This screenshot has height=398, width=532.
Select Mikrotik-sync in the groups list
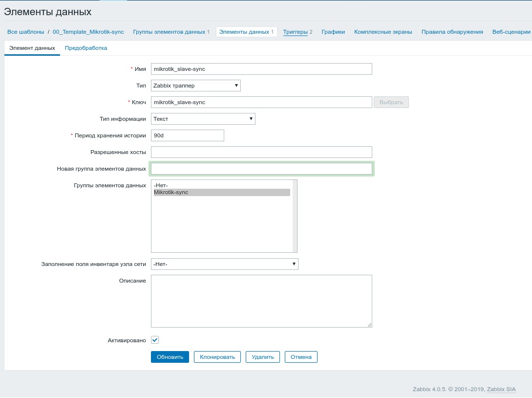[222, 192]
